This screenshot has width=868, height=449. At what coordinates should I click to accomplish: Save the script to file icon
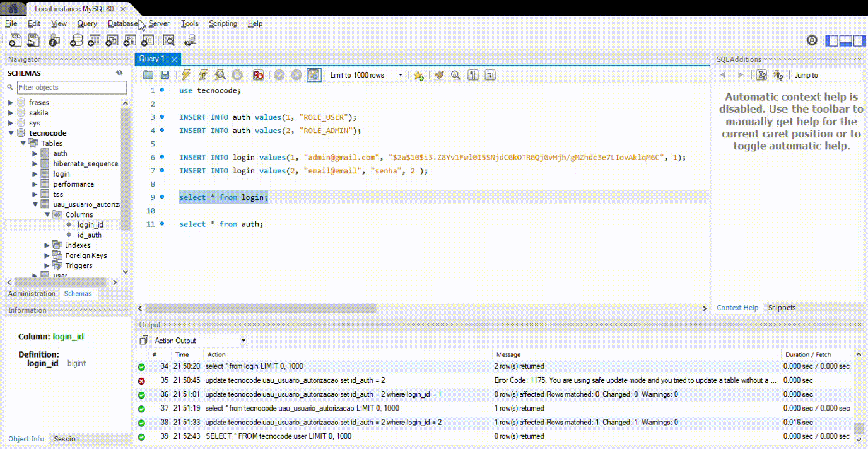(x=165, y=75)
